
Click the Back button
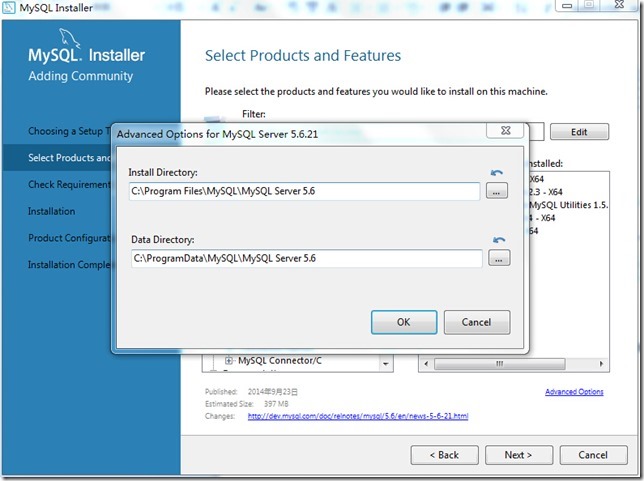coord(443,455)
